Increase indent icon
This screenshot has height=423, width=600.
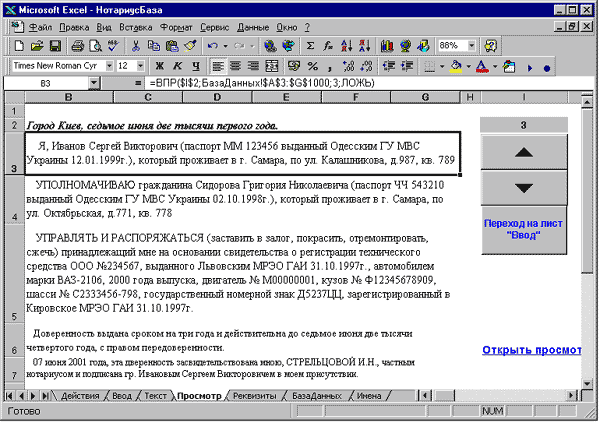[x=407, y=67]
